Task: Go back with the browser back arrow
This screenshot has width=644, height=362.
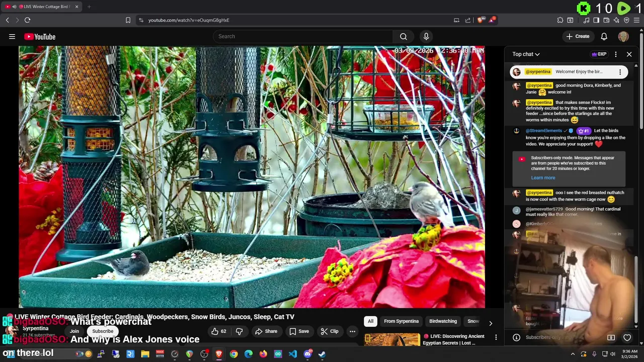Action: pyautogui.click(x=7, y=20)
